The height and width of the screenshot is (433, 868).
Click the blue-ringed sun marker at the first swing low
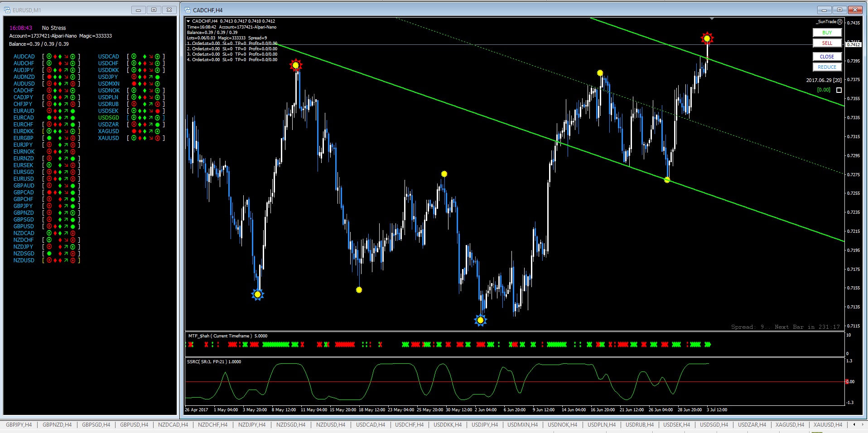coord(257,295)
